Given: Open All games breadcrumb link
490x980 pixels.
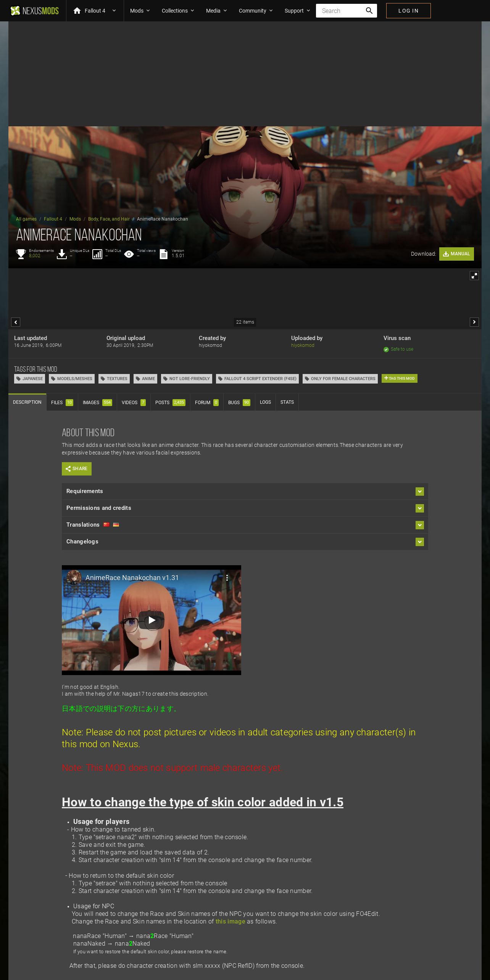Looking at the screenshot, I should click(x=26, y=219).
